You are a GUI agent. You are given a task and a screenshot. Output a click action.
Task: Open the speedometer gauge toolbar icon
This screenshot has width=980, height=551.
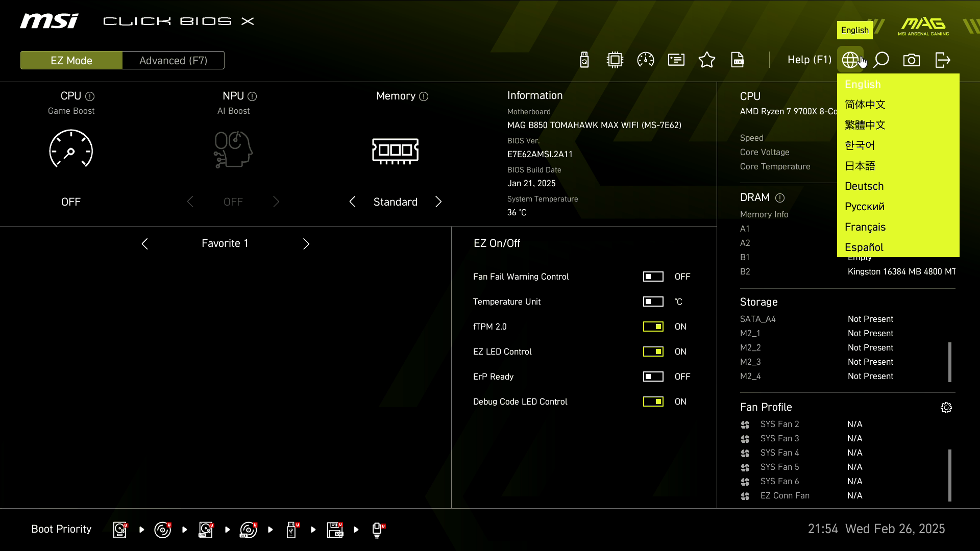pyautogui.click(x=646, y=60)
